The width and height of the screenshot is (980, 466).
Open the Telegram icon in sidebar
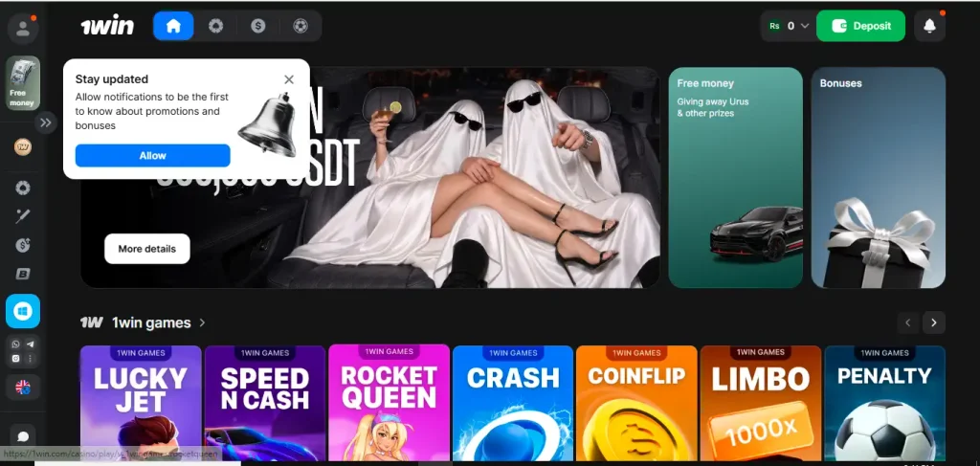coord(30,344)
